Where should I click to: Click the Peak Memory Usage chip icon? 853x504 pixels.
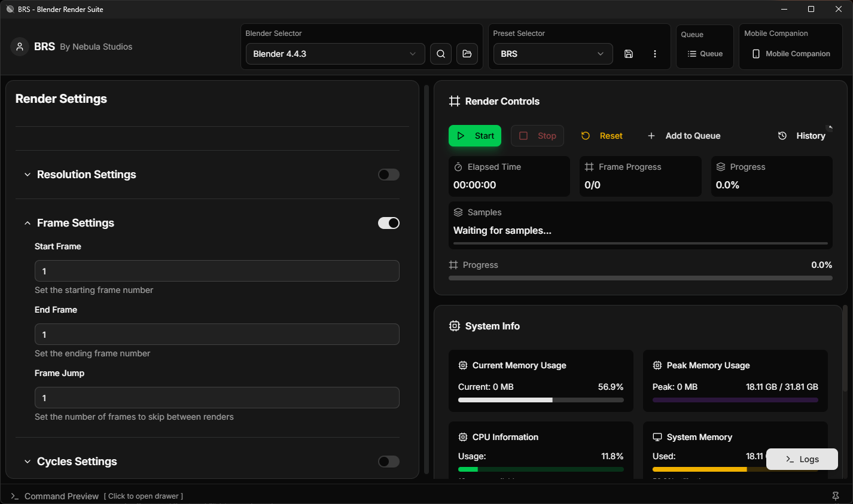tap(657, 365)
